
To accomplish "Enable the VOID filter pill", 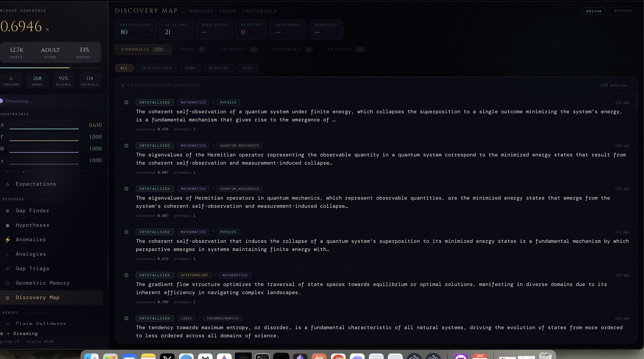I will click(247, 68).
